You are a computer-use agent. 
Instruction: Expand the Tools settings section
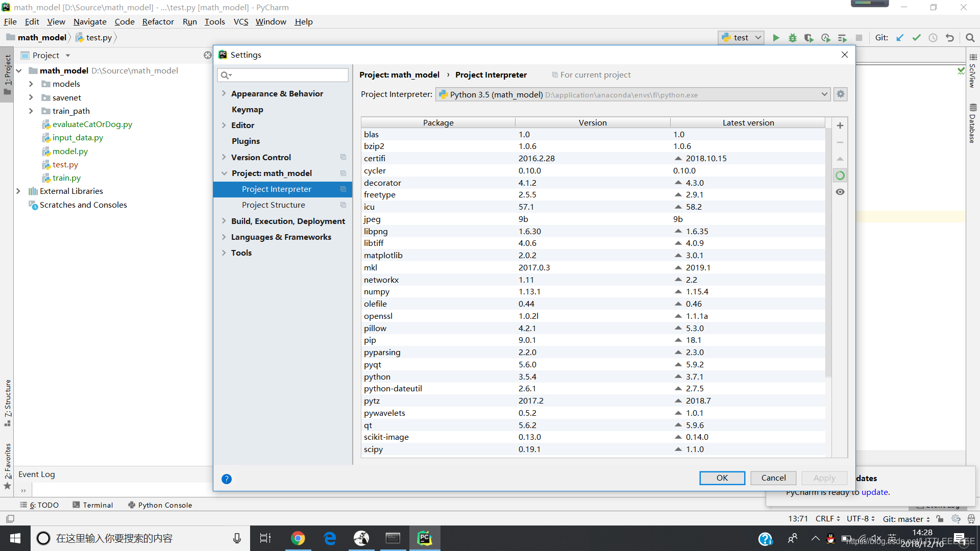click(224, 253)
